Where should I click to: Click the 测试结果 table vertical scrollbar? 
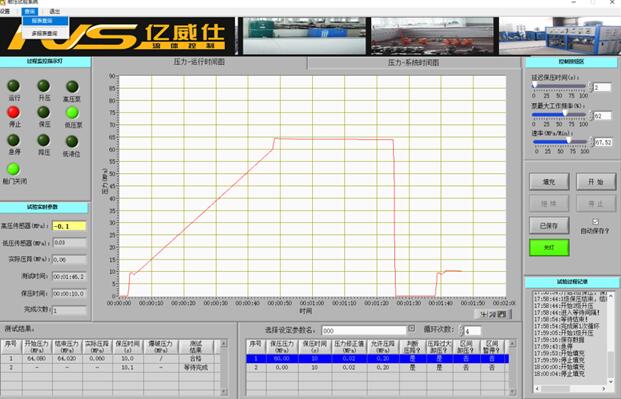click(224, 367)
